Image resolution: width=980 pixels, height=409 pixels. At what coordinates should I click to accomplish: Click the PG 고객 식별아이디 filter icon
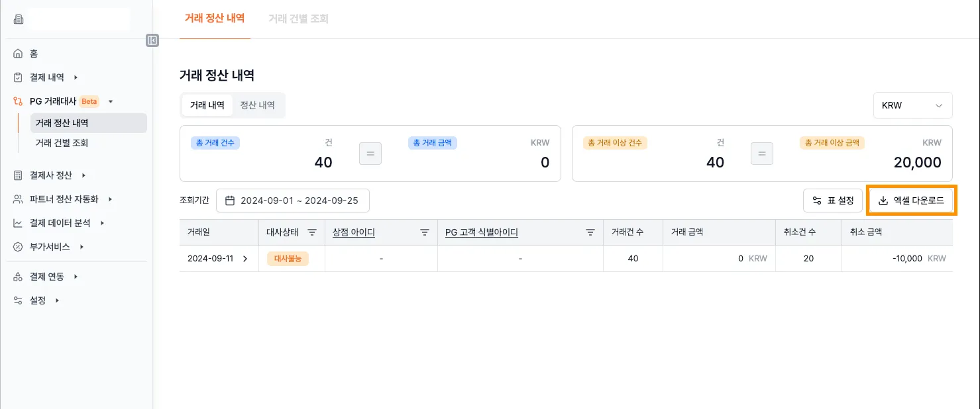coord(590,232)
